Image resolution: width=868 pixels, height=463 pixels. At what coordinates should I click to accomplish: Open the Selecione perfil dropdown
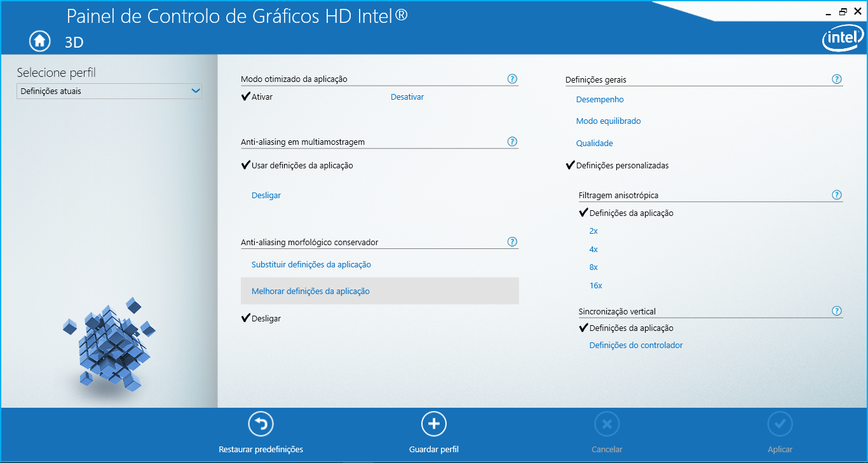coord(109,91)
